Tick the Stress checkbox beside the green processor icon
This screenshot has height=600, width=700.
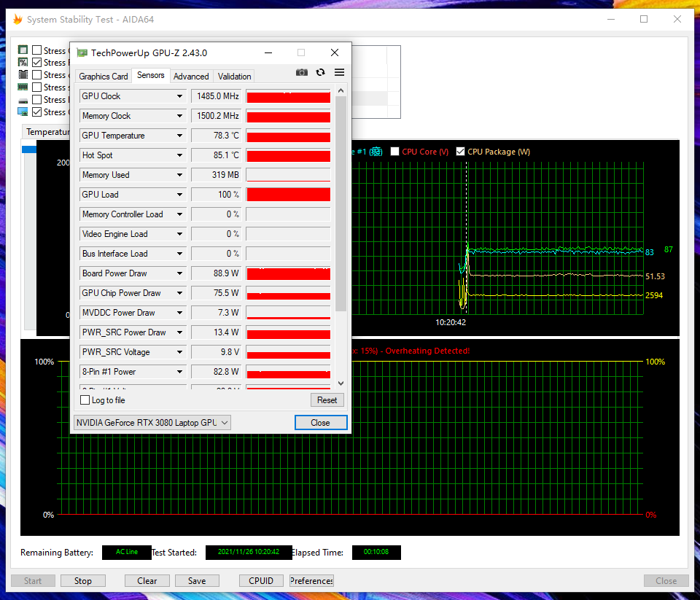click(x=37, y=50)
